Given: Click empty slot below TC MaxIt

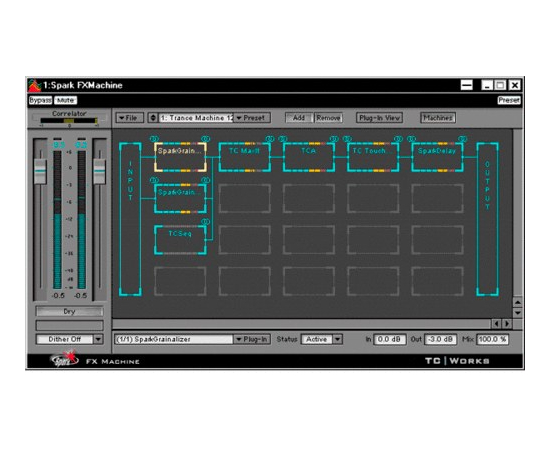Looking at the screenshot, I should tap(244, 198).
